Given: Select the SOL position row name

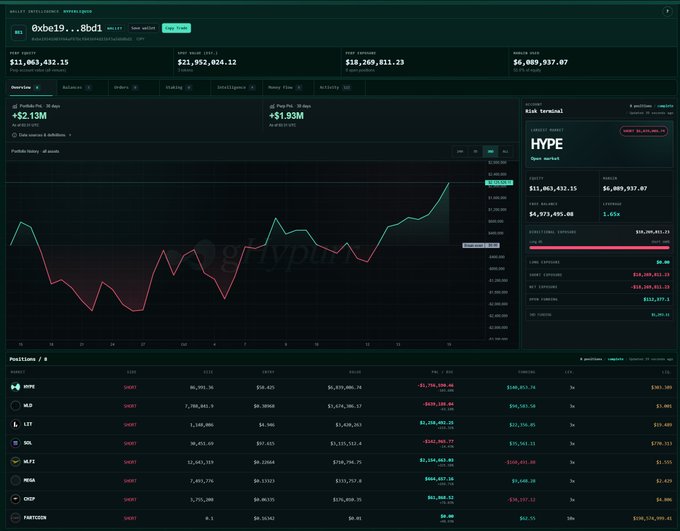Looking at the screenshot, I should (28, 442).
